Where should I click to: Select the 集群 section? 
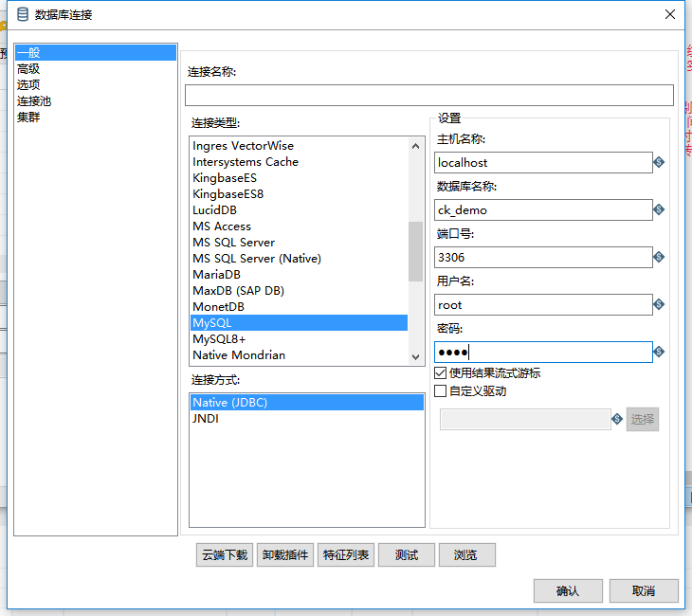(x=28, y=118)
